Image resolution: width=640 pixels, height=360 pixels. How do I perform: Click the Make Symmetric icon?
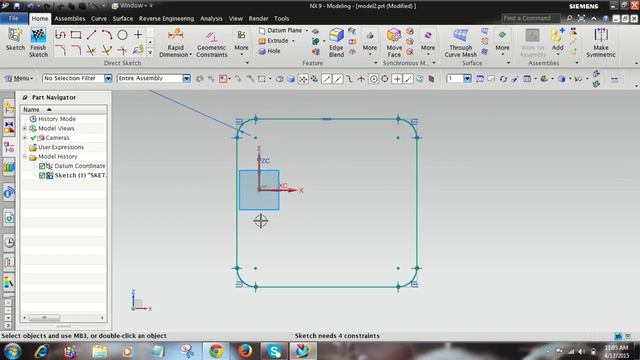click(601, 36)
